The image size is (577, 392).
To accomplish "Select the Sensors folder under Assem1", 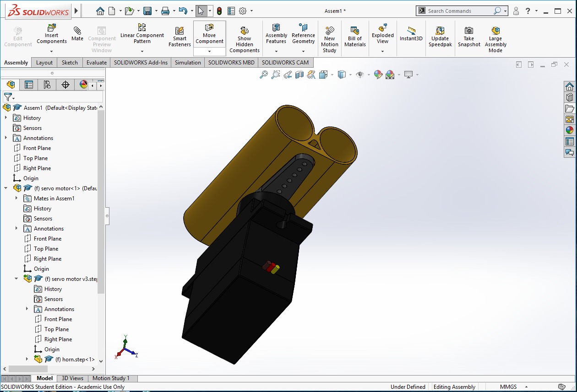I will (x=33, y=128).
